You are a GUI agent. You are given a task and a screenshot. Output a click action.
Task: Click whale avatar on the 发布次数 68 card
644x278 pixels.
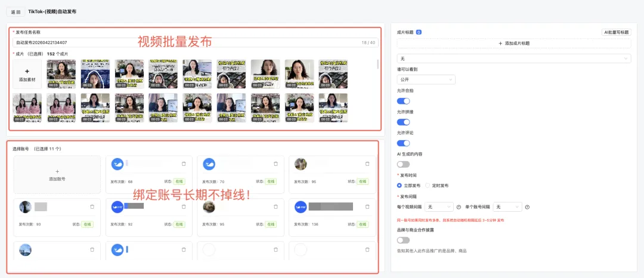(117, 164)
